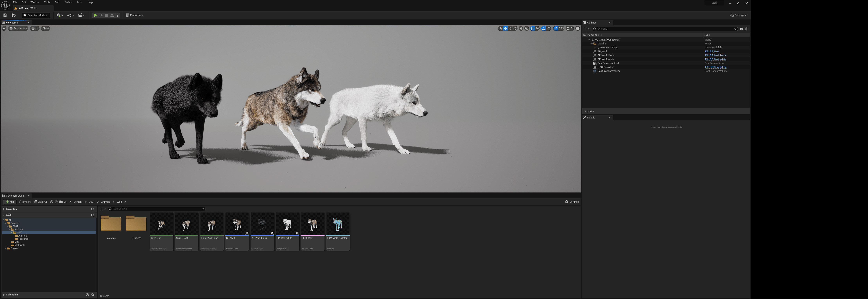The height and width of the screenshot is (299, 868).
Task: Click the Edit BP_Wolf_black link
Action: click(715, 55)
